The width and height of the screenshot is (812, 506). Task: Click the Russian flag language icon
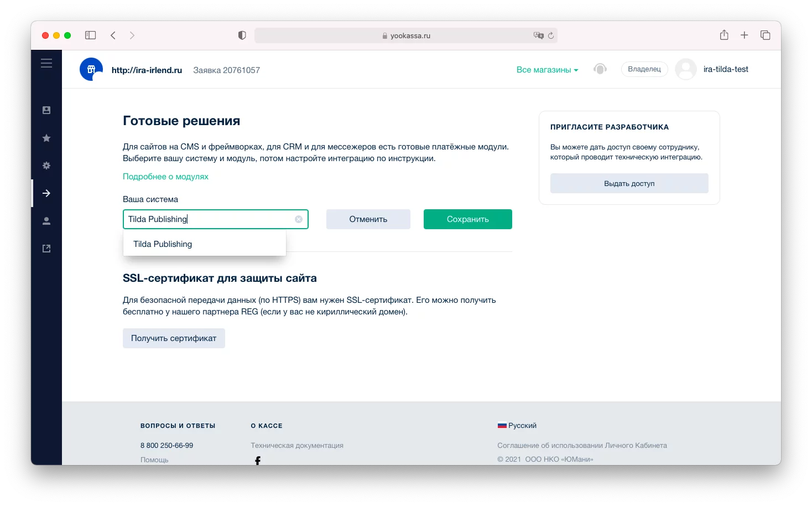[502, 426]
